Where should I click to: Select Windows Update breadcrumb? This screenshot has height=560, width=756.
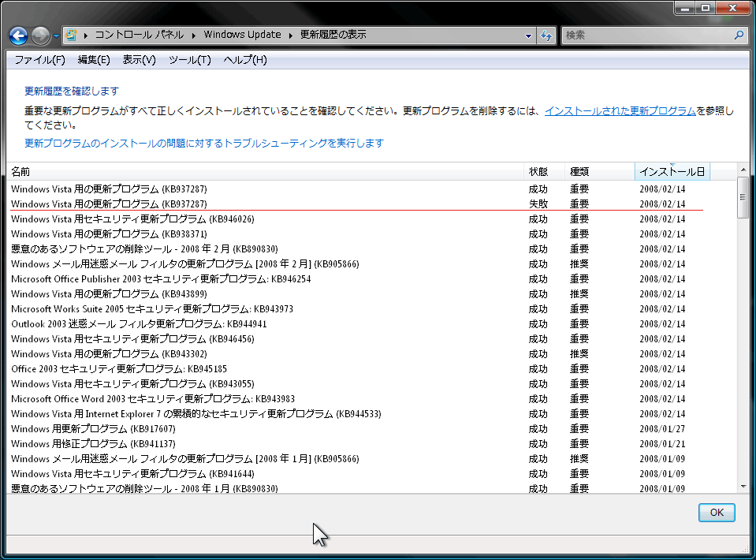pyautogui.click(x=242, y=35)
